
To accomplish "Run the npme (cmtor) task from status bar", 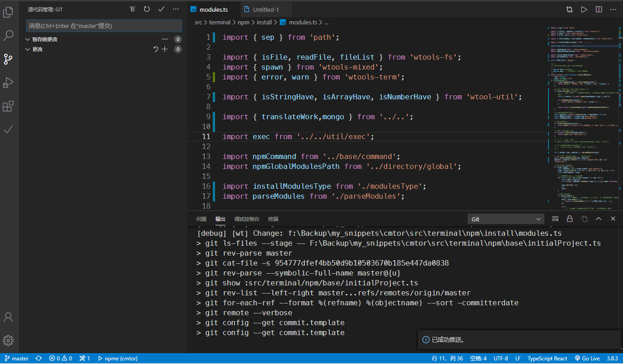I will click(117, 358).
